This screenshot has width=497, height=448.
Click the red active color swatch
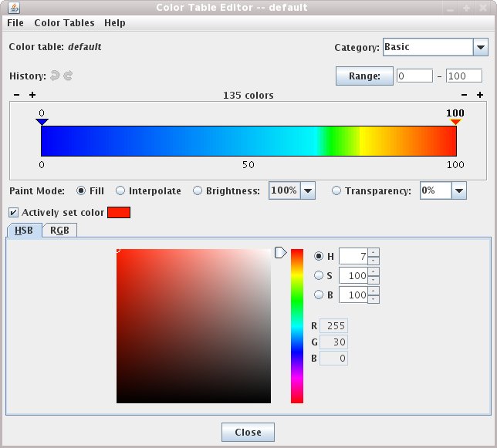[x=119, y=212]
